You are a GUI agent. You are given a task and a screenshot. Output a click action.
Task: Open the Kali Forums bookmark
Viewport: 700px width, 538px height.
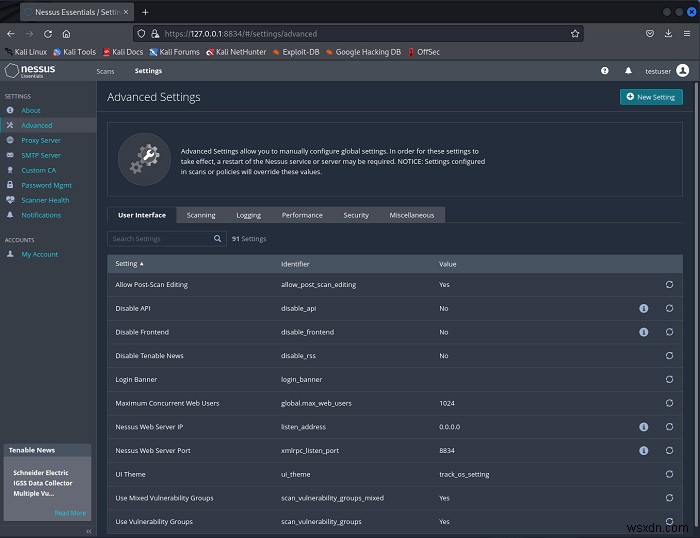[174, 52]
